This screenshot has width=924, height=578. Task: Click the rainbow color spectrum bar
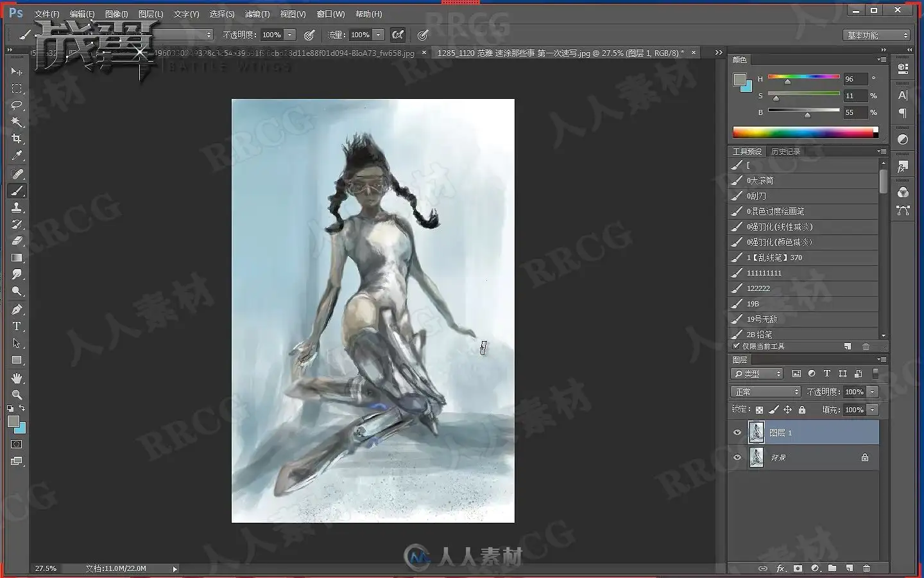[805, 132]
